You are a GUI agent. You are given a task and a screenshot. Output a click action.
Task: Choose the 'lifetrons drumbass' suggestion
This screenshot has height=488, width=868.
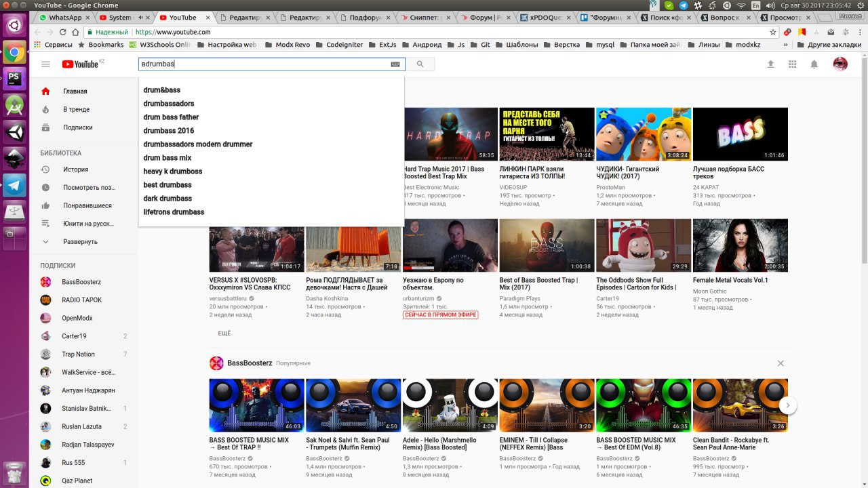271,212
